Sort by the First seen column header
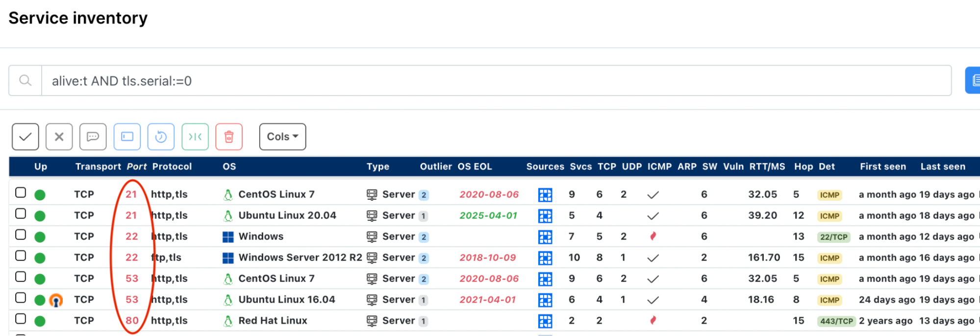 (x=883, y=167)
